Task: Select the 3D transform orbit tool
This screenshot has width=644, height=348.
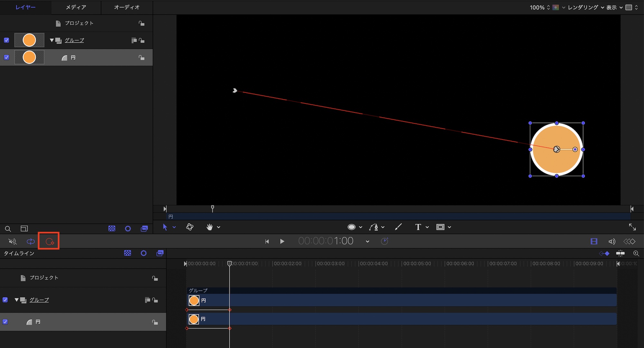Action: (x=190, y=227)
